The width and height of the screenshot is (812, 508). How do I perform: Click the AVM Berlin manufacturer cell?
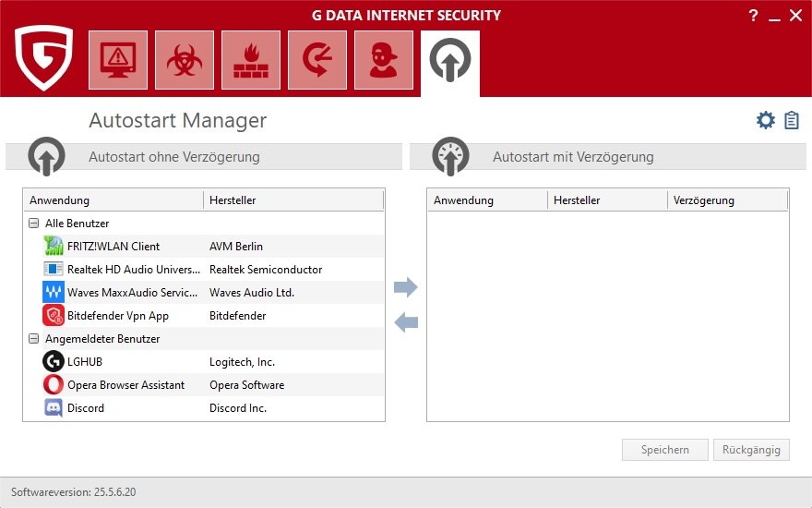tap(236, 247)
